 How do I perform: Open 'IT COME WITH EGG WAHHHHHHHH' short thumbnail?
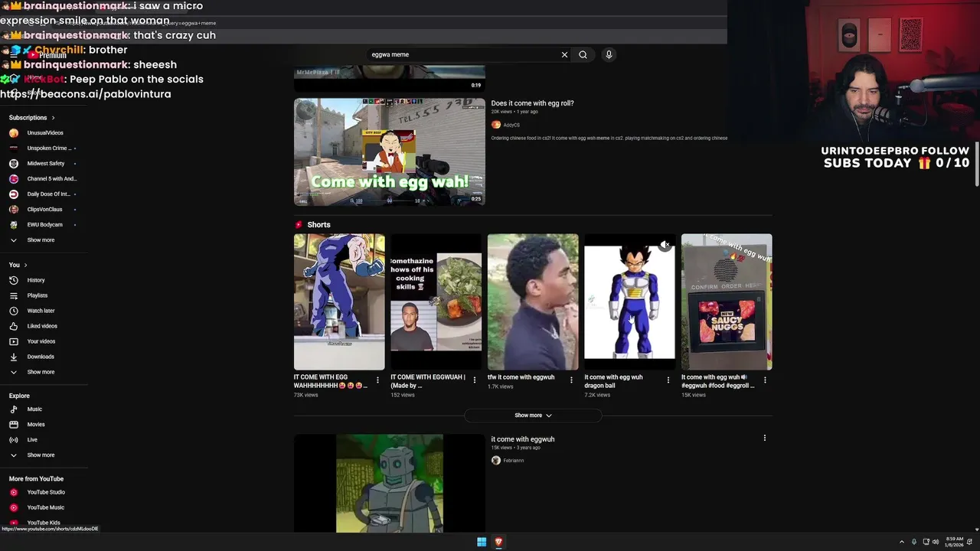click(339, 302)
